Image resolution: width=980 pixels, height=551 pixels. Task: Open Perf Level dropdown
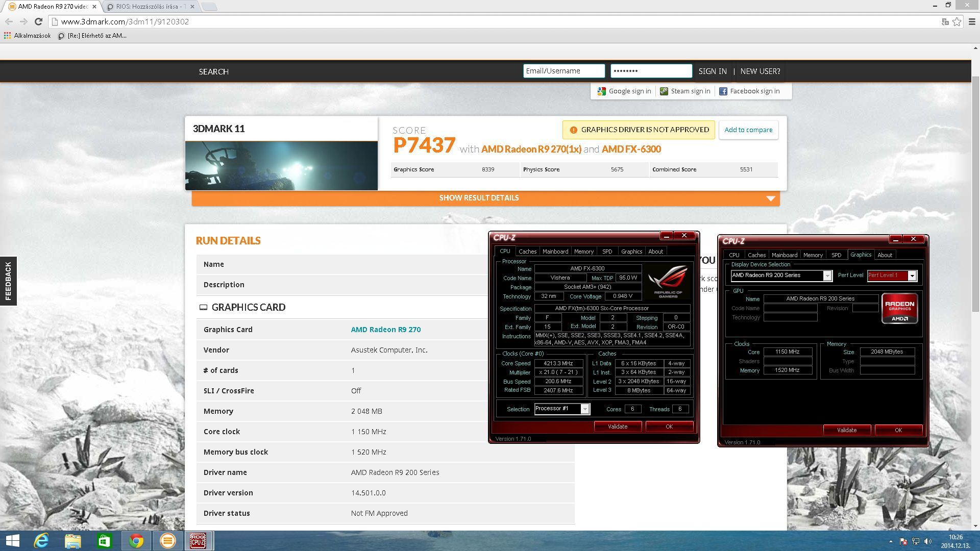[x=912, y=275]
